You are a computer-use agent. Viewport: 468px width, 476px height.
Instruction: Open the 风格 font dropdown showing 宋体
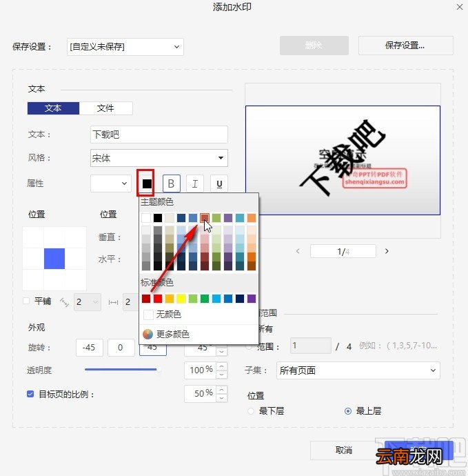(159, 158)
